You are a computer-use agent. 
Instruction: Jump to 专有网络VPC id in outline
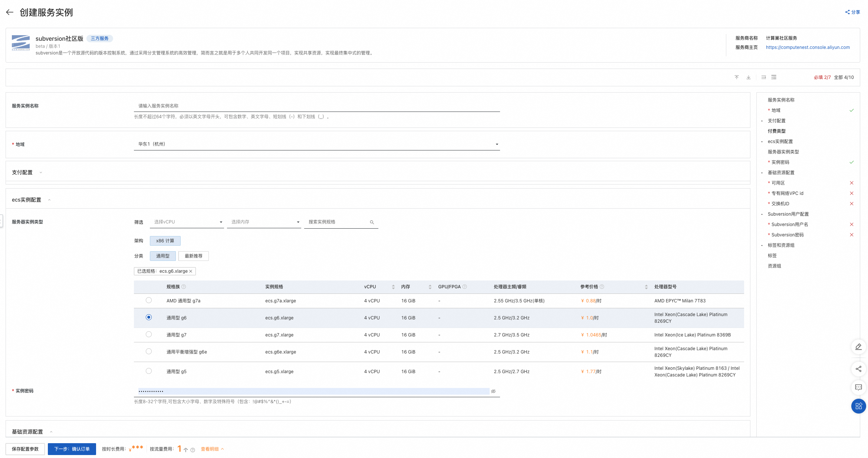click(x=788, y=193)
